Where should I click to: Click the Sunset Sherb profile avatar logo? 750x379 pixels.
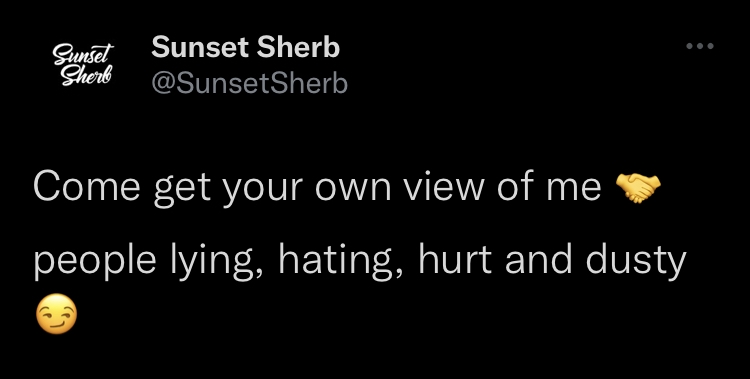(82, 65)
